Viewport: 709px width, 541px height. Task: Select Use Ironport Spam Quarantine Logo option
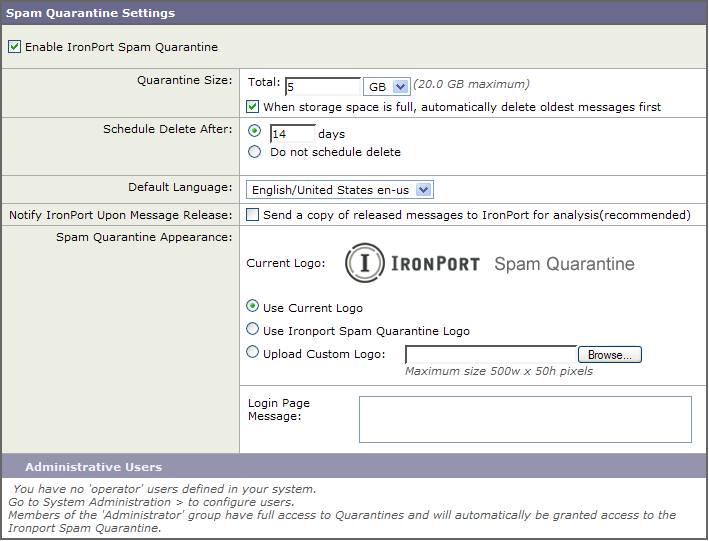(252, 329)
